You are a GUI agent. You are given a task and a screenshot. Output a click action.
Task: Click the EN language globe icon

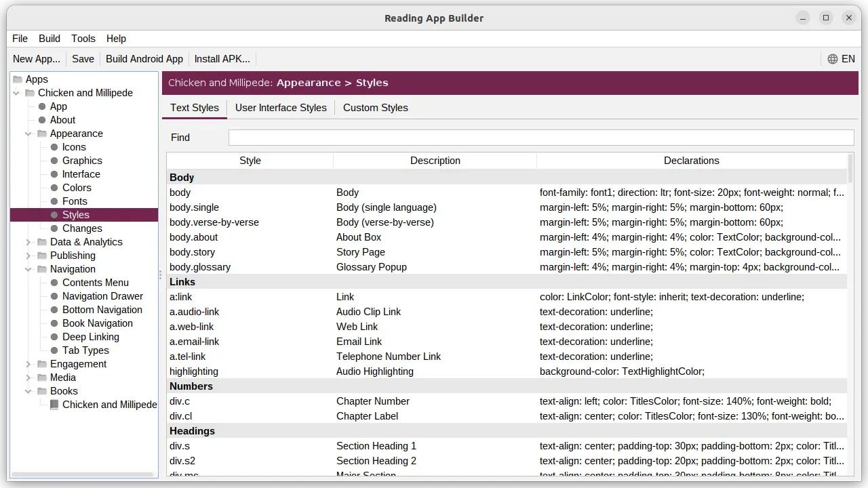833,59
